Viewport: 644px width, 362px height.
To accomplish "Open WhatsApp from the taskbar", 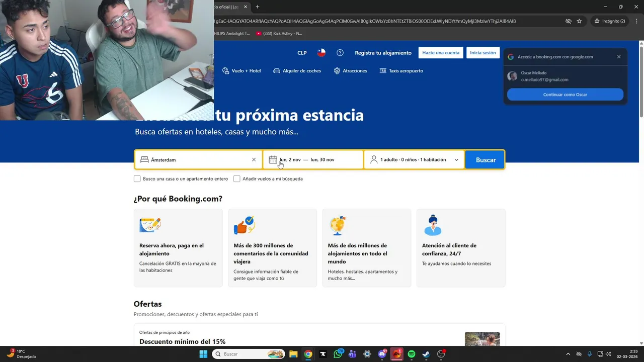I will pos(338,354).
